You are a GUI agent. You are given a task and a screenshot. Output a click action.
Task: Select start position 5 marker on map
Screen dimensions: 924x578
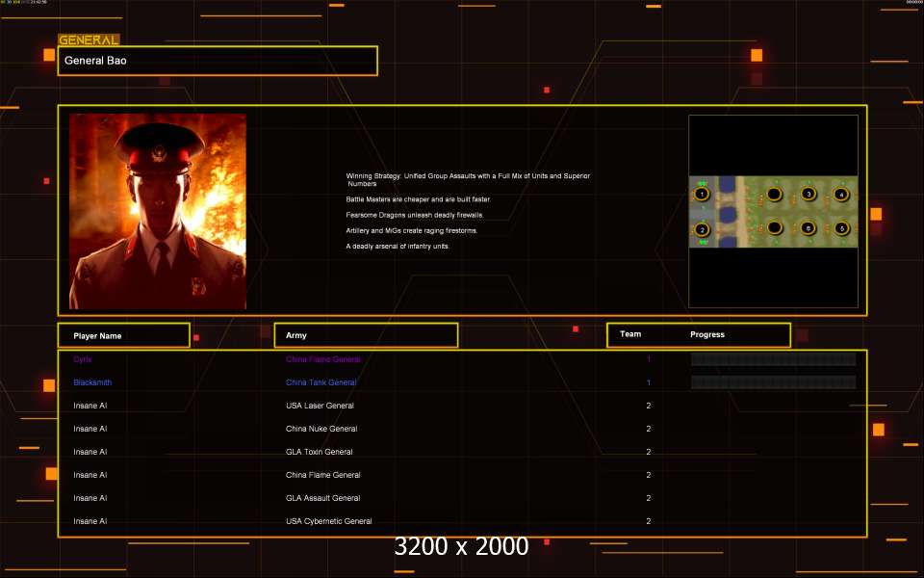841,229
